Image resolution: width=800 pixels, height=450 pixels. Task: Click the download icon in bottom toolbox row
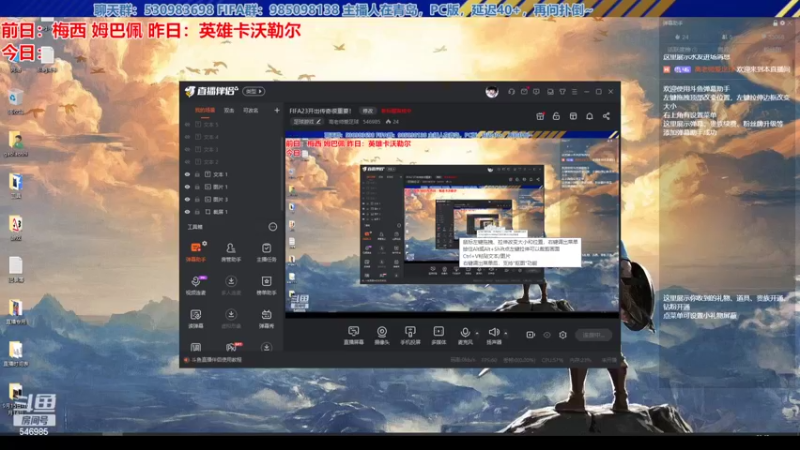click(x=266, y=347)
